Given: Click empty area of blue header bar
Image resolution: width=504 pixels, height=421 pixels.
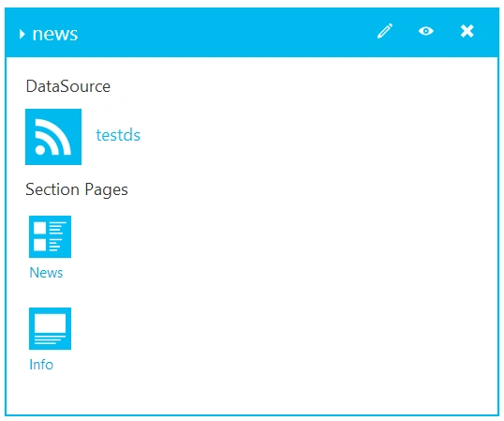Looking at the screenshot, I should tap(225, 32).
